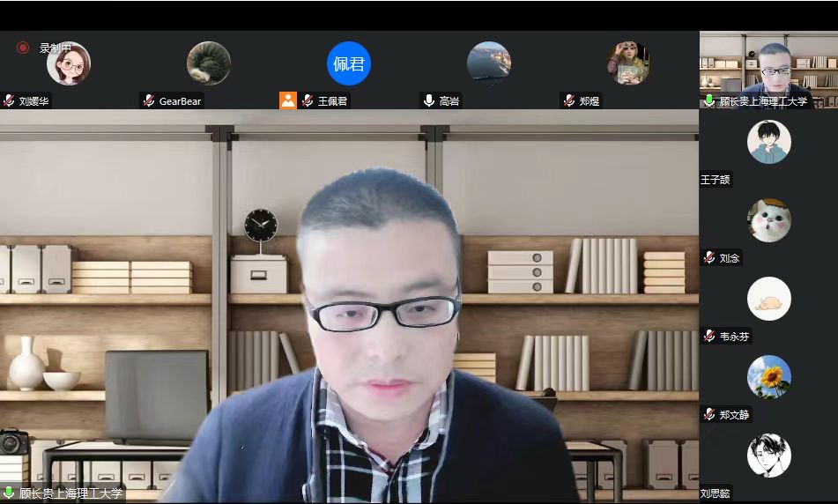Select GearBear's avatar thumbnail
The width and height of the screenshot is (838, 504).
click(x=209, y=63)
